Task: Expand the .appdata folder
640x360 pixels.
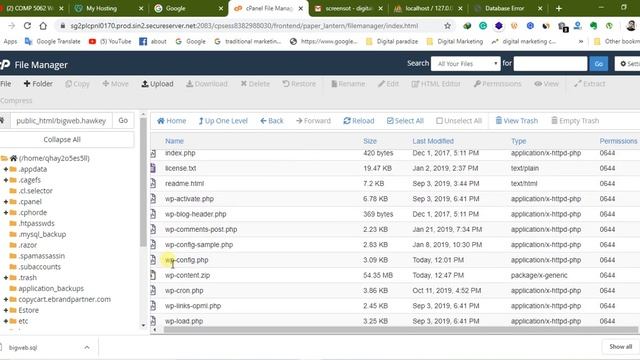Action: click(6, 169)
